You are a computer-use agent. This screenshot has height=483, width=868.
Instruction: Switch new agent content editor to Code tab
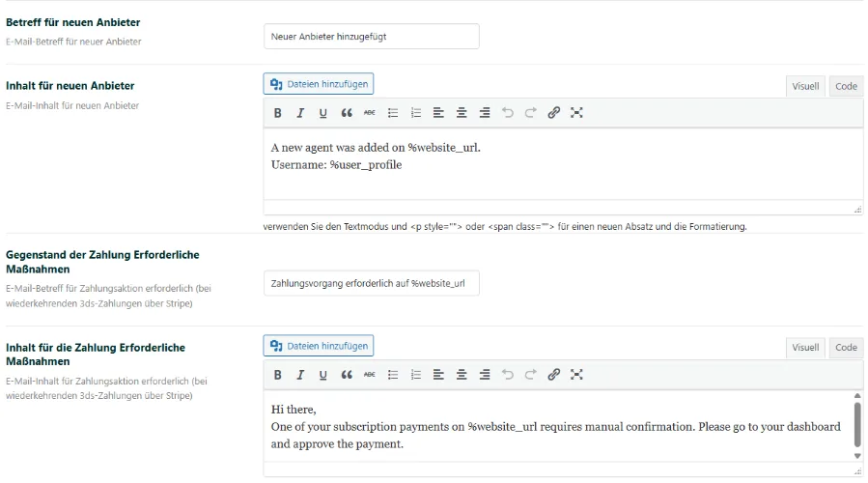846,86
